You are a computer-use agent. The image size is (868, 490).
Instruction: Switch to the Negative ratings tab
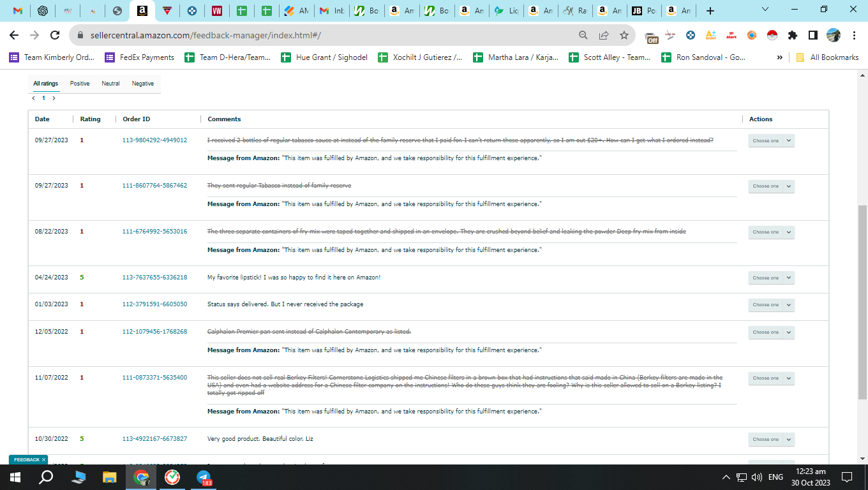point(143,84)
